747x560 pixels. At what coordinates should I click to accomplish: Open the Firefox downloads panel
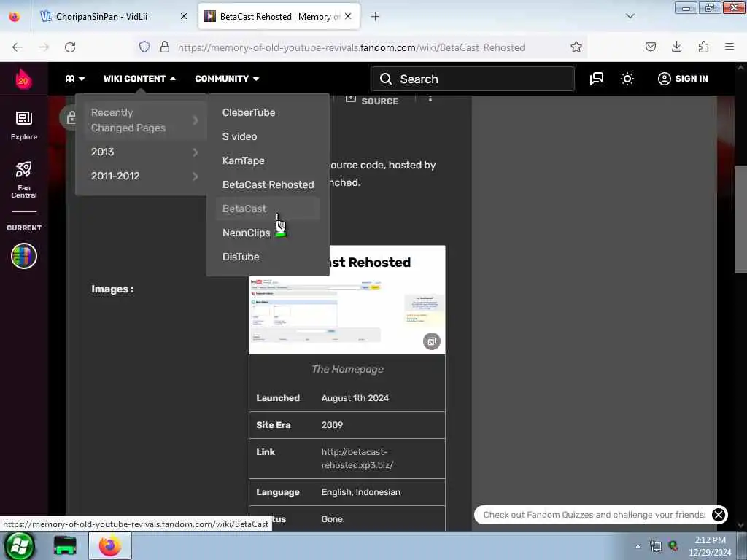676,47
